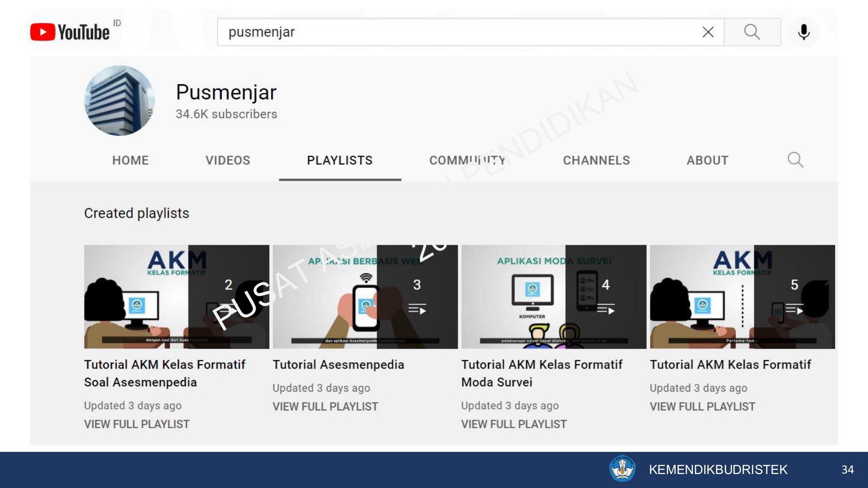The width and height of the screenshot is (868, 488).
Task: Open the Pusmenjar channel avatar
Action: coord(120,101)
